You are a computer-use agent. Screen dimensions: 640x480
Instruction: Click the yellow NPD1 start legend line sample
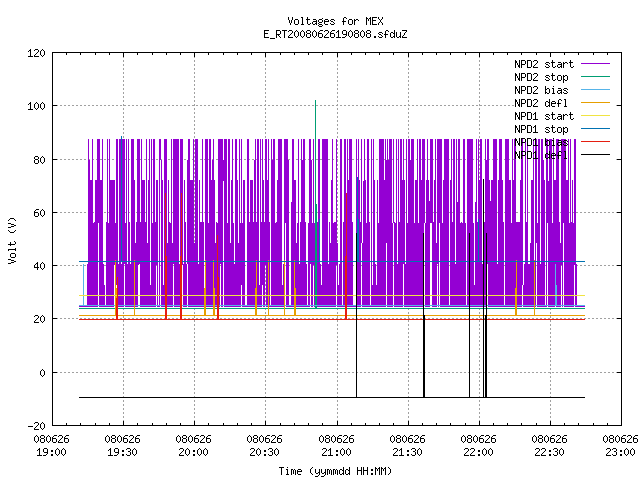pos(596,116)
